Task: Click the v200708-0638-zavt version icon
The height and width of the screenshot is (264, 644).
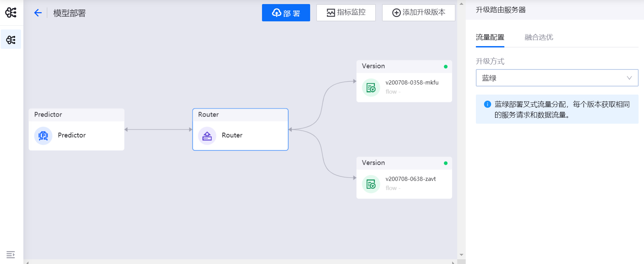Action: coord(371,184)
